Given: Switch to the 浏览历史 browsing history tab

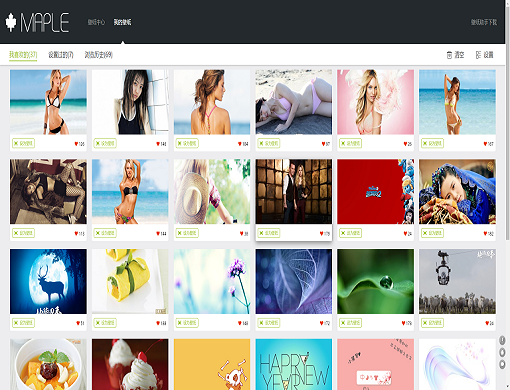Looking at the screenshot, I should click(99, 55).
